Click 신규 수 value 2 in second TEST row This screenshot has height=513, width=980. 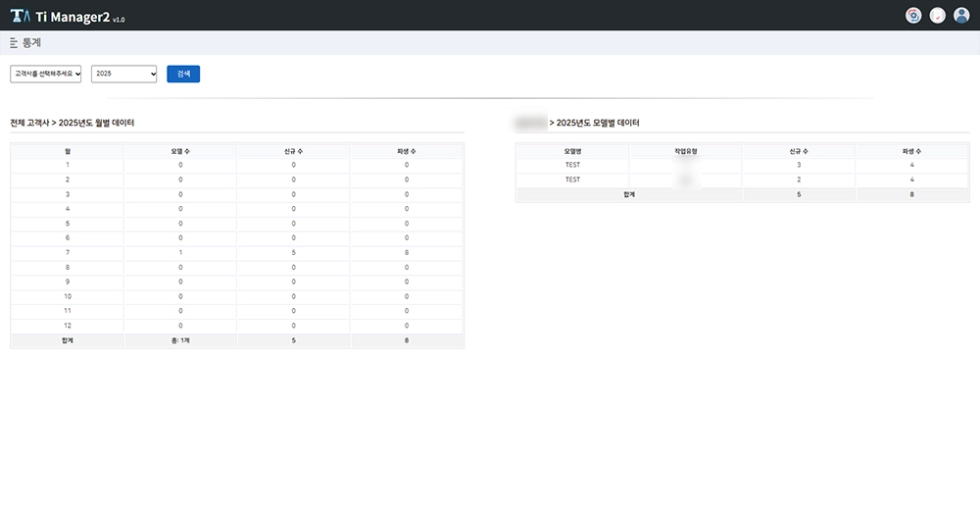coord(799,180)
